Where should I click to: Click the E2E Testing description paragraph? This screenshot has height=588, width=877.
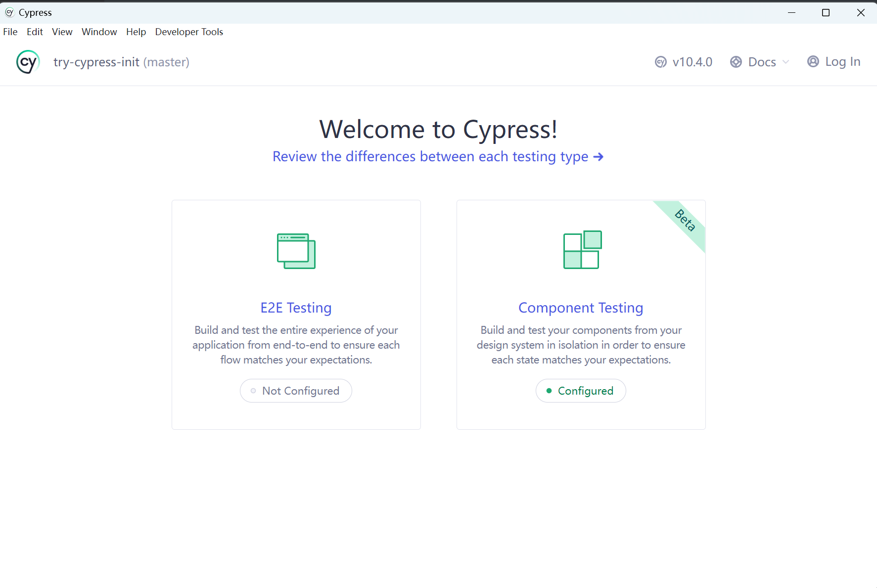(x=296, y=345)
